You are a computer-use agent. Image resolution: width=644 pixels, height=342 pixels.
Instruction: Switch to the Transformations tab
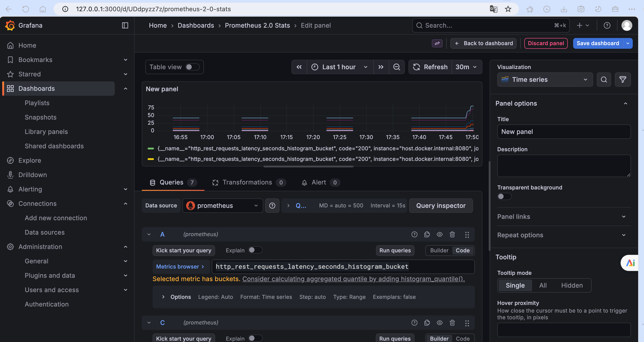[247, 182]
